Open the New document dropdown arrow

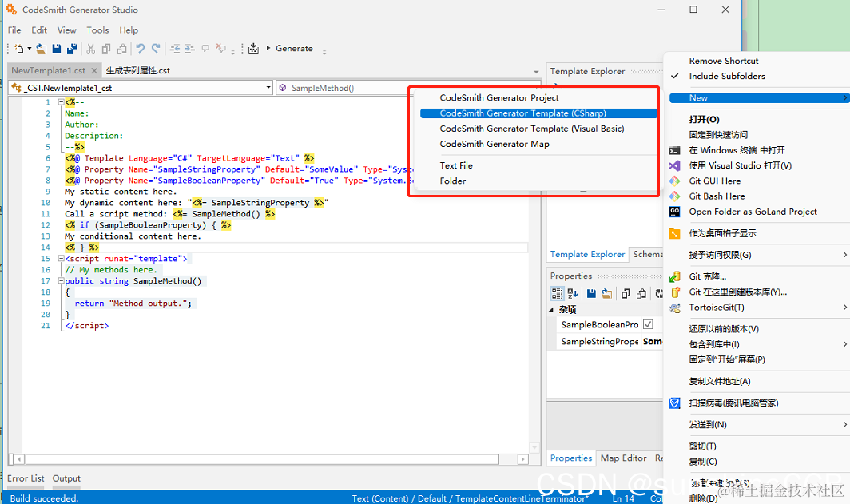pos(30,49)
